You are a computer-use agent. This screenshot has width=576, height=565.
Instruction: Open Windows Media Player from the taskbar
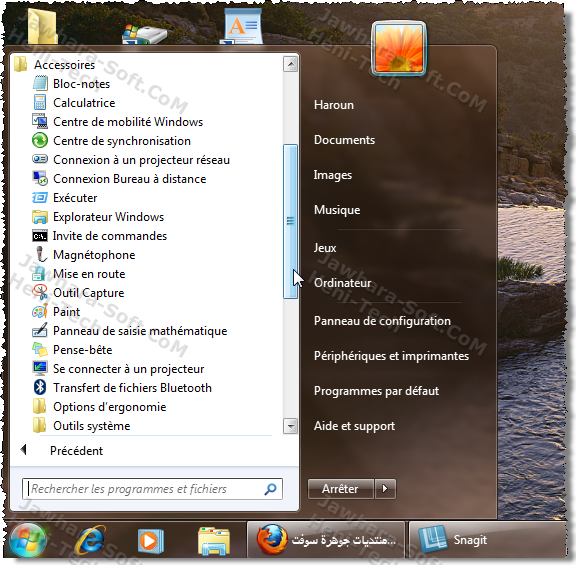click(151, 541)
